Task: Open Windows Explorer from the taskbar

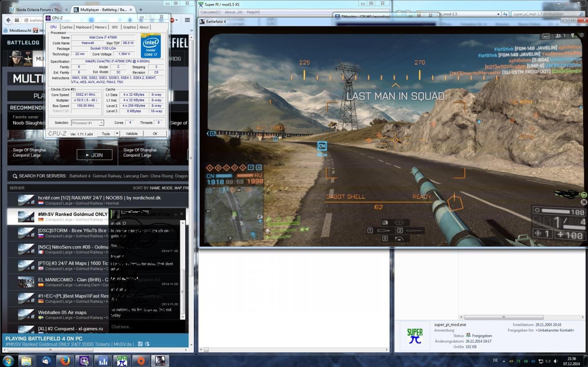Action: click(27, 361)
